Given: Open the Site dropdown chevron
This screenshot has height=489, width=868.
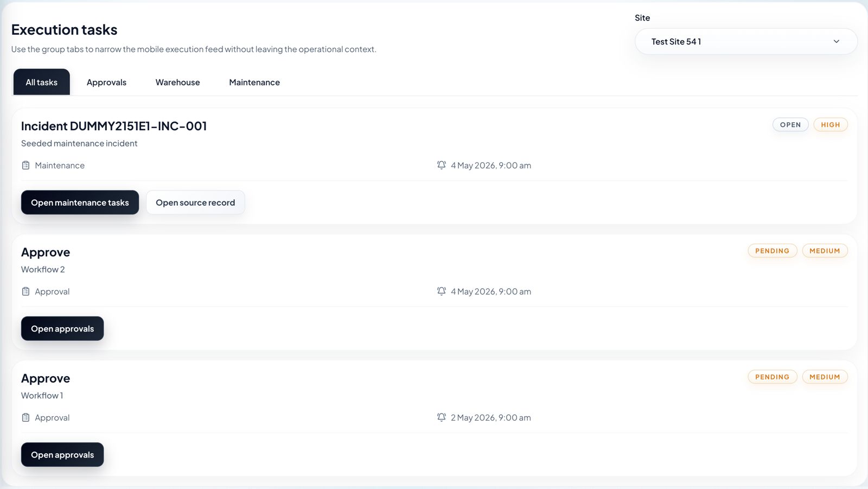Looking at the screenshot, I should (837, 41).
